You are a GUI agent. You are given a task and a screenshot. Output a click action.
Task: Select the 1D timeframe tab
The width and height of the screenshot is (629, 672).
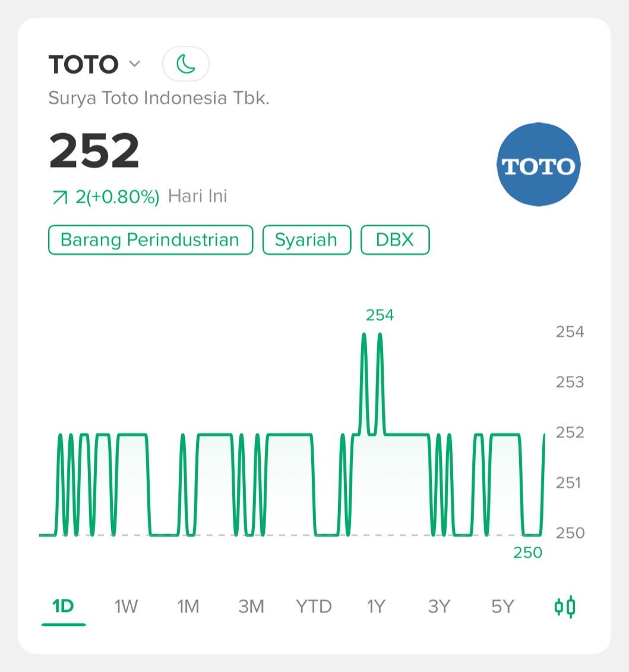[63, 607]
